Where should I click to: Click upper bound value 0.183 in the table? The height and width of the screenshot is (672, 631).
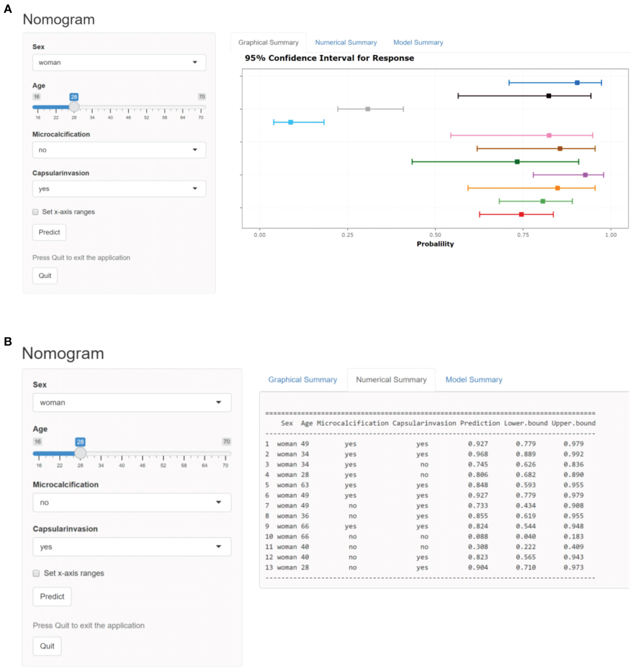tap(574, 537)
